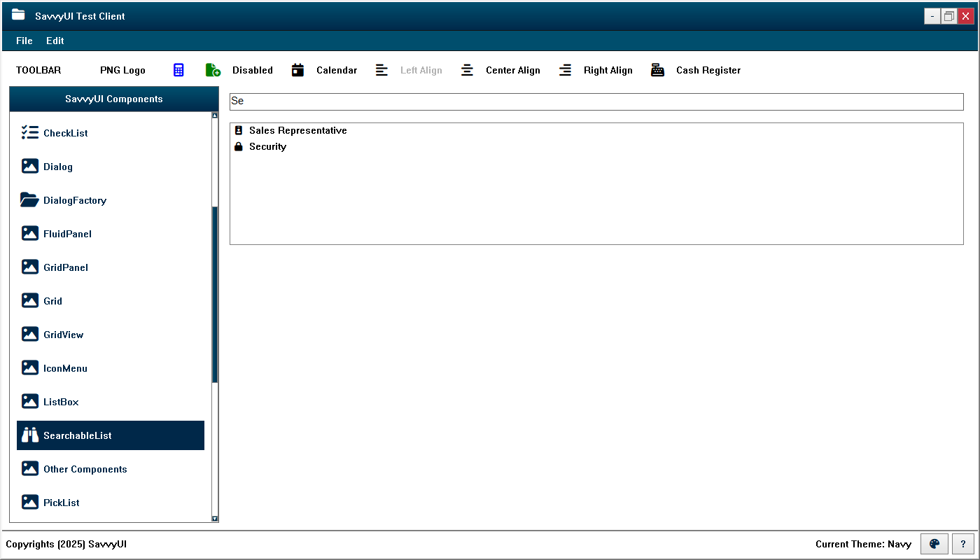Image resolution: width=980 pixels, height=560 pixels.
Task: Click the search text field containing 'Se'
Action: point(595,101)
